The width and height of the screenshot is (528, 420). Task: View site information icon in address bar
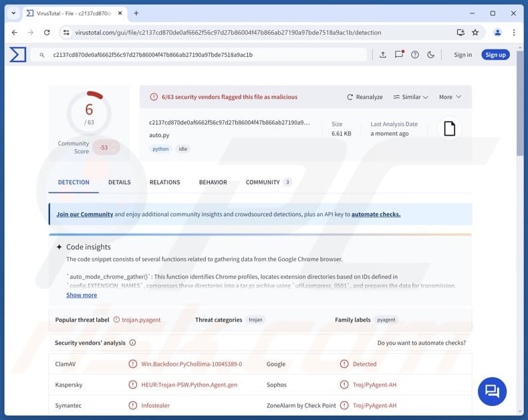[66, 32]
